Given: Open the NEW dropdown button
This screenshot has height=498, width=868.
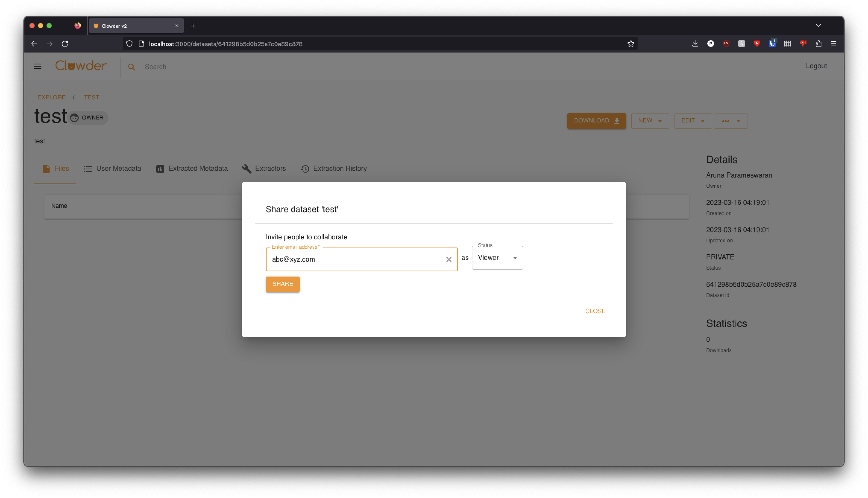Looking at the screenshot, I should pyautogui.click(x=650, y=121).
